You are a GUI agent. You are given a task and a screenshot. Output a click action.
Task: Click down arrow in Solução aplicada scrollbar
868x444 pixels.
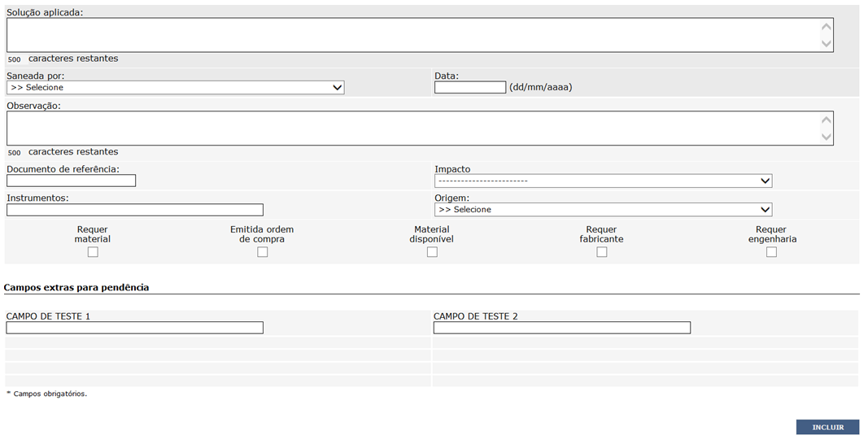[x=827, y=44]
